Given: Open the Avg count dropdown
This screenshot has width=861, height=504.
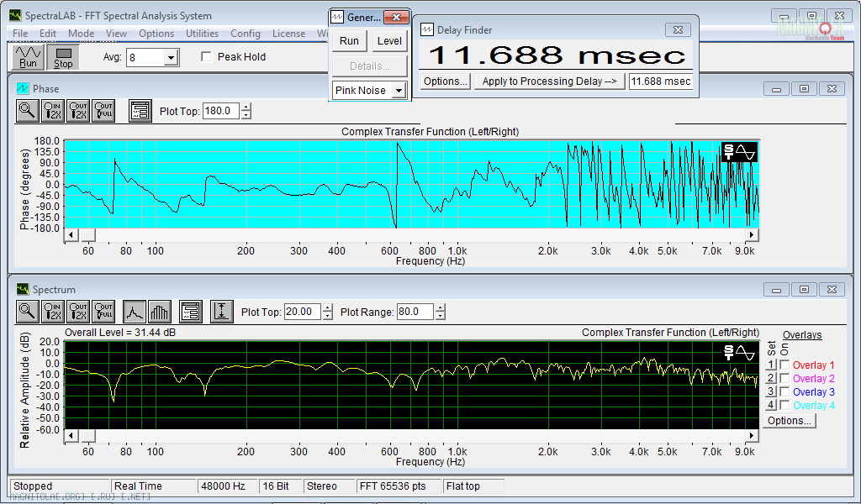Looking at the screenshot, I should (171, 57).
